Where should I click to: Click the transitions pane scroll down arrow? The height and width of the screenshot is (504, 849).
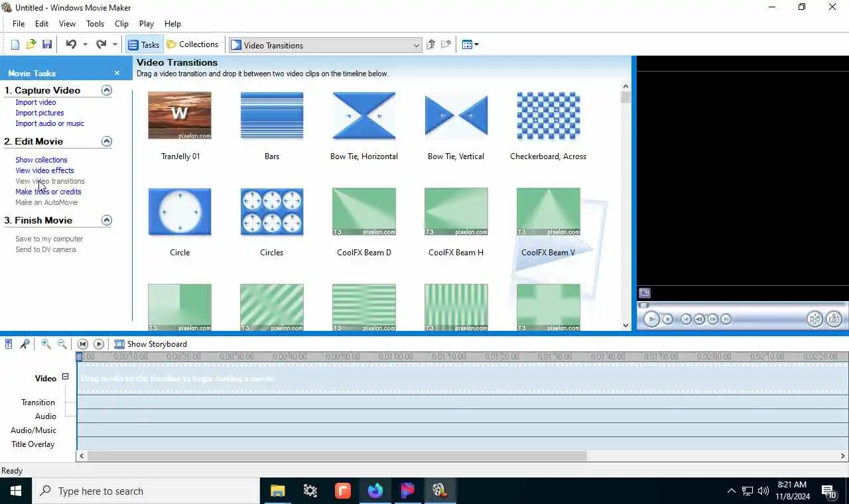click(x=625, y=325)
